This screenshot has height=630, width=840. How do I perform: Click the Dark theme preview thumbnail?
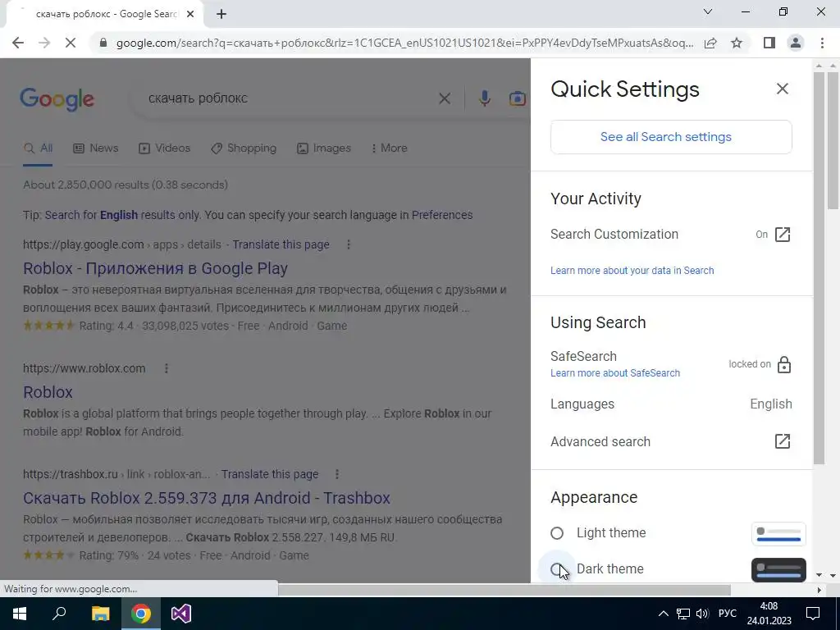pos(778,569)
